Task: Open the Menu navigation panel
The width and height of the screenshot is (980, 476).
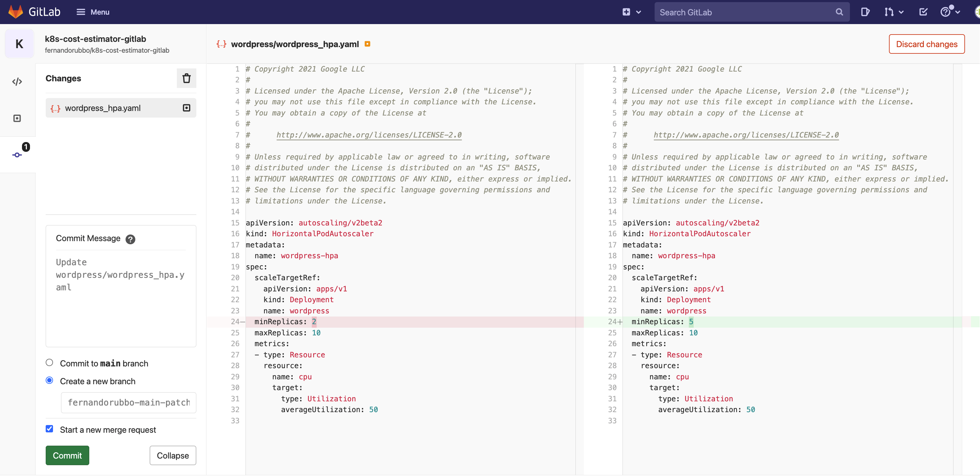Action: 92,11
